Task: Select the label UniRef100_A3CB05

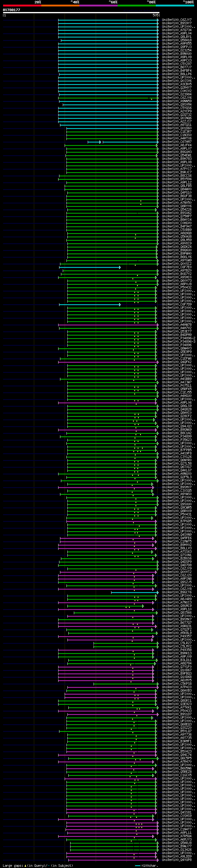Action: 177,84
